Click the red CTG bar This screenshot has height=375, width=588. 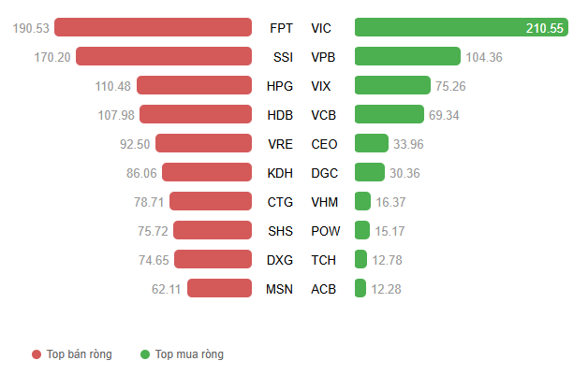point(211,201)
